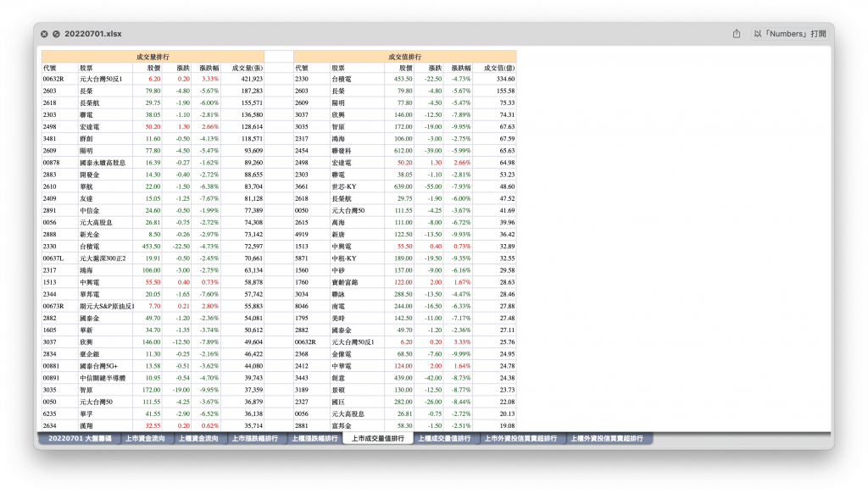868x494 pixels.
Task: Switch to the 上櫃資金流向 sheet tab
Action: tap(198, 439)
